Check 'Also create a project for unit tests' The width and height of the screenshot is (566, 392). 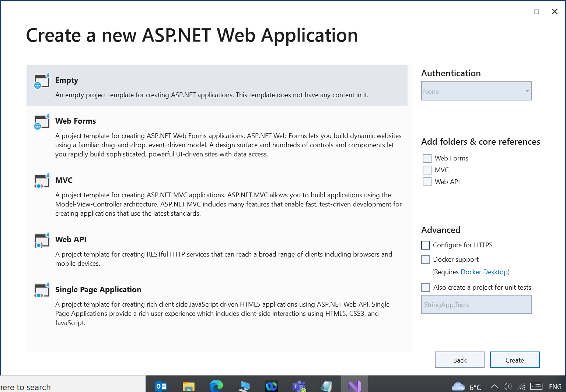click(425, 287)
